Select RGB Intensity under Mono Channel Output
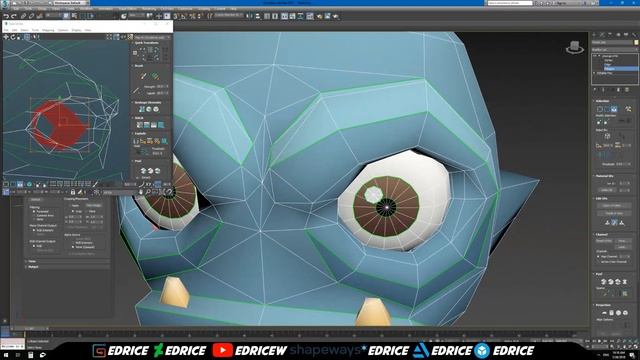The height and width of the screenshot is (360, 640). tap(34, 230)
